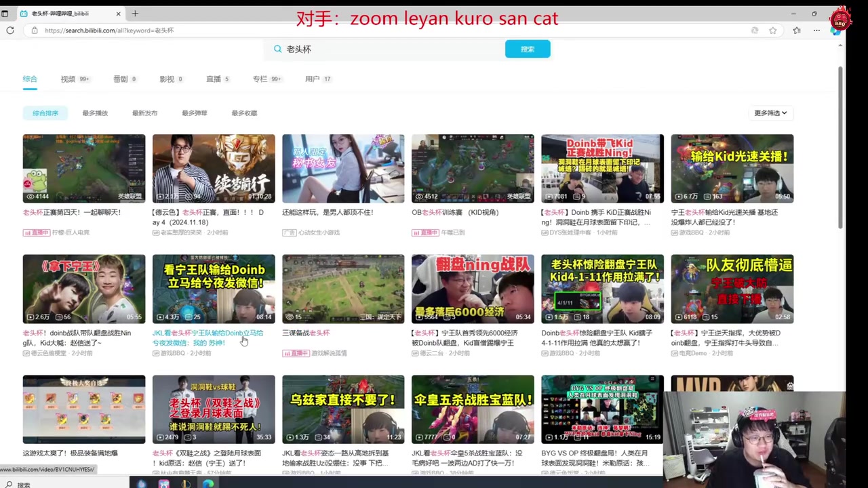Click the read-aloud icon in the address bar
This screenshot has height=488, width=868.
755,30
